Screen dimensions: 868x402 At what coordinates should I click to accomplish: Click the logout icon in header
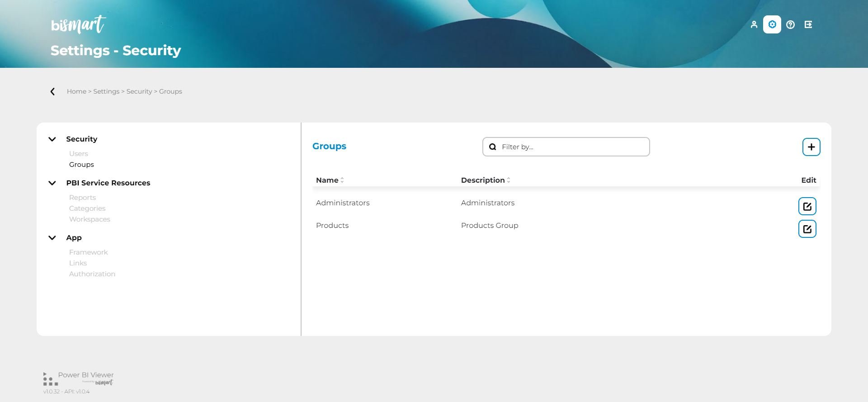pos(808,24)
